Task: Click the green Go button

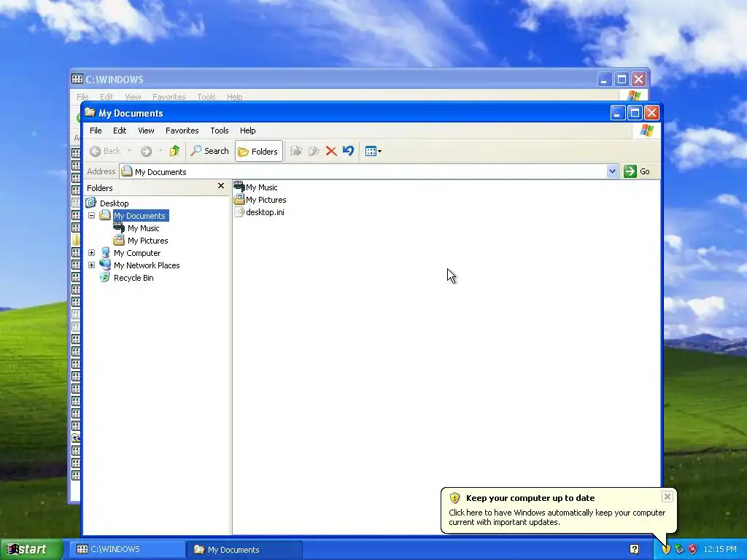Action: coord(637,171)
